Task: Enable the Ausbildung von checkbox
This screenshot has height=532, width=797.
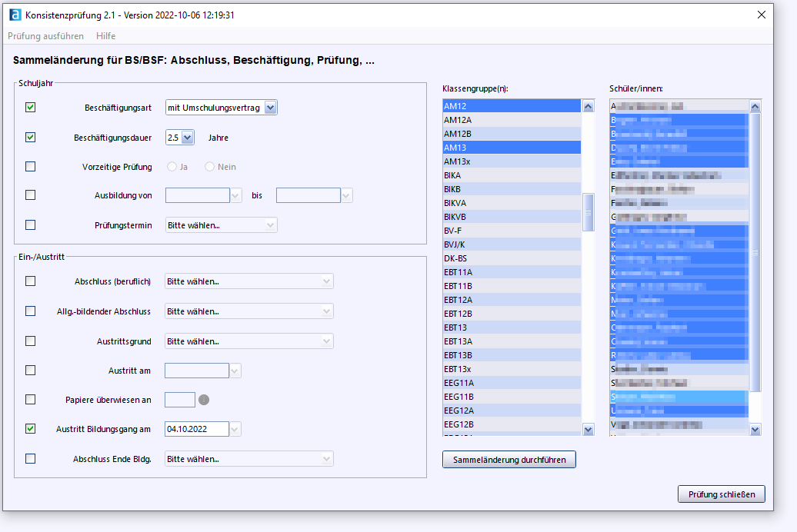Action: click(x=31, y=195)
